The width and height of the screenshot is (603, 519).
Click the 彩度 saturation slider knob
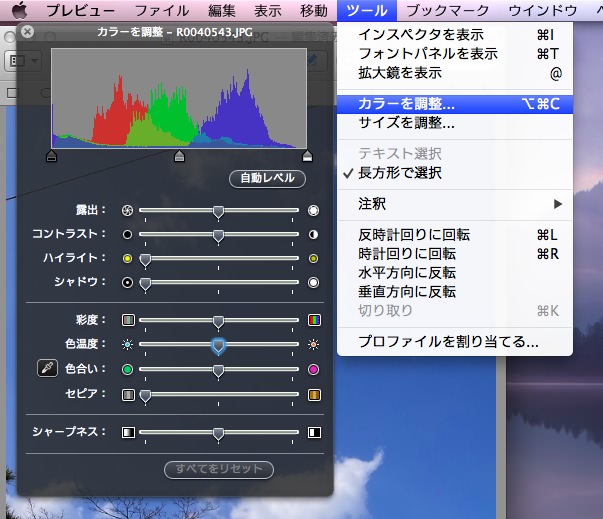pyautogui.click(x=218, y=321)
